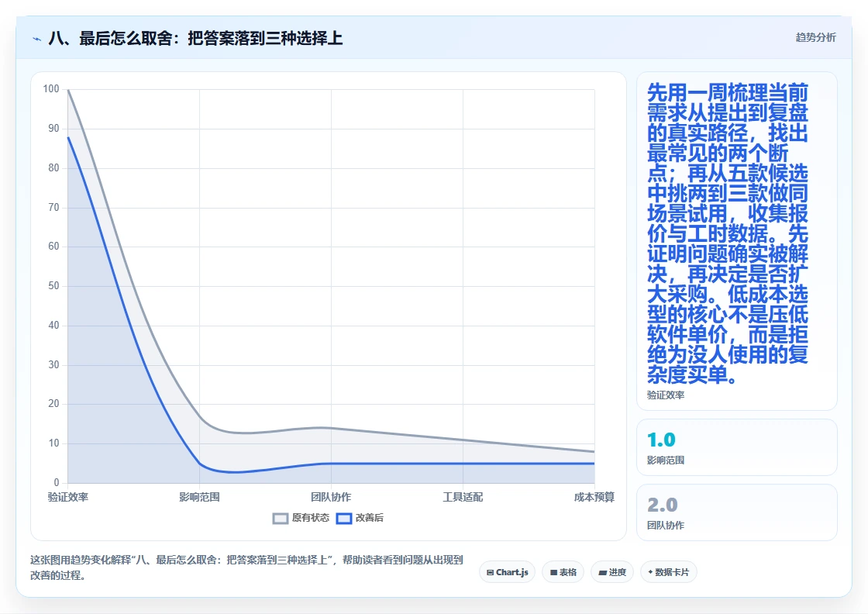868x614 pixels.
Task: Click the lightning icon beside the section title
Action: tap(37, 39)
